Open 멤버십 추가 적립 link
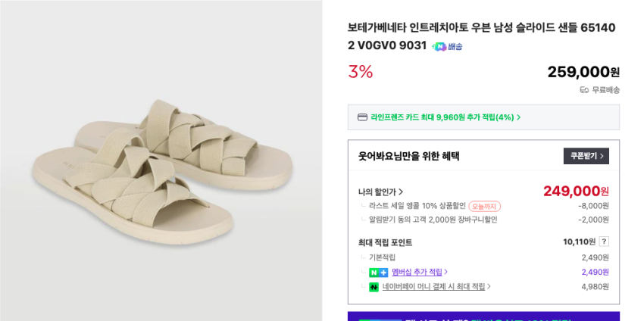The width and height of the screenshot is (644, 321). 419,272
